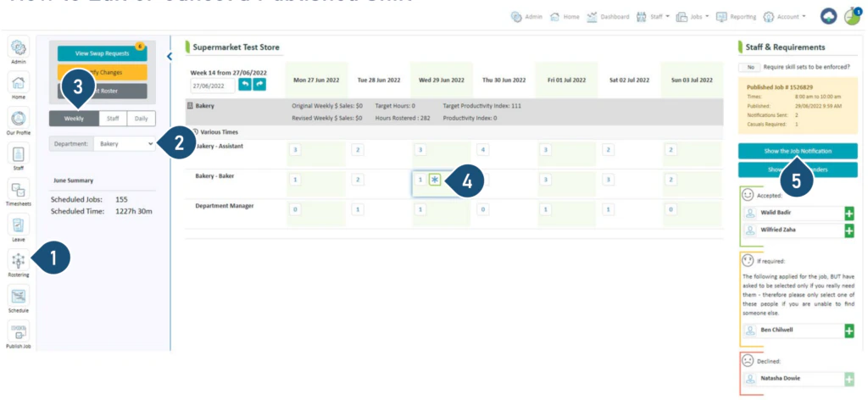Open Schedule sidebar icon
868x400 pixels.
[x=19, y=296]
